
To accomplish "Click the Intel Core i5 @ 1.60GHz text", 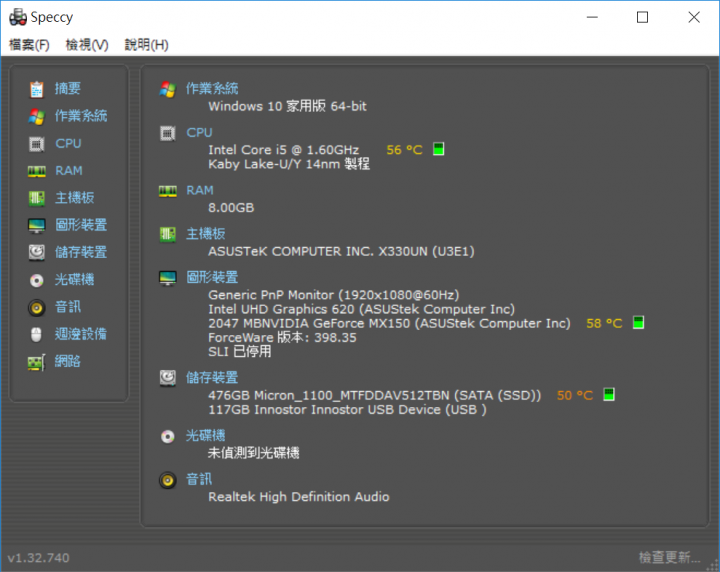I will pyautogui.click(x=283, y=150).
